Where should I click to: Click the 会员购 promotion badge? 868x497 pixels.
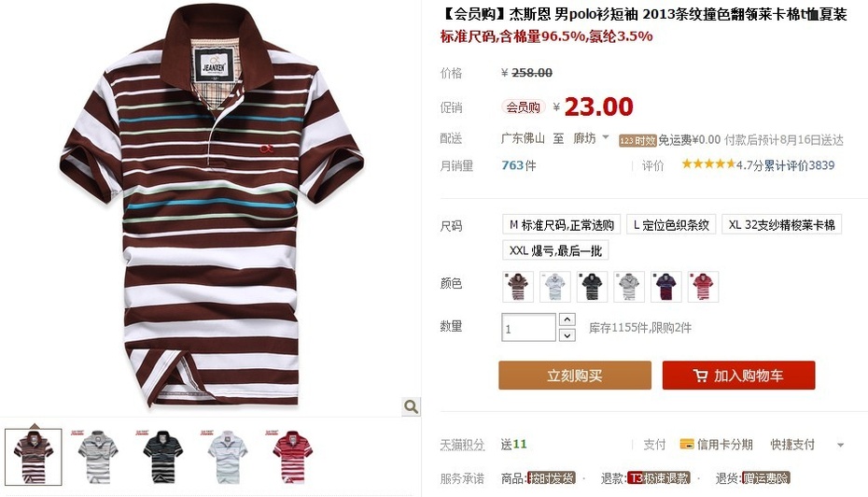click(x=523, y=106)
